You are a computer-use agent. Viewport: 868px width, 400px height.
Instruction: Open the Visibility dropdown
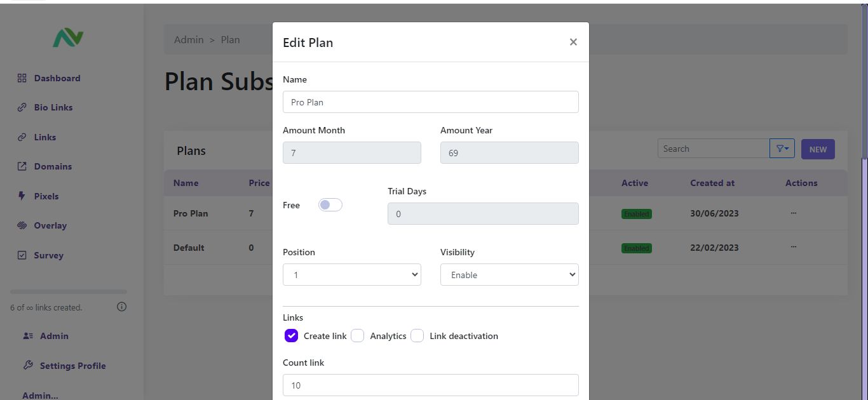click(510, 275)
